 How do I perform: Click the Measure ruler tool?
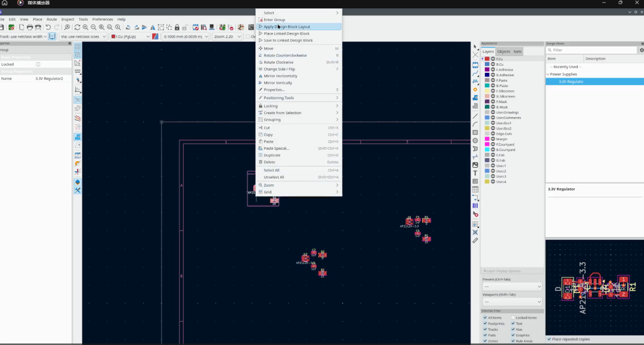pos(475,240)
